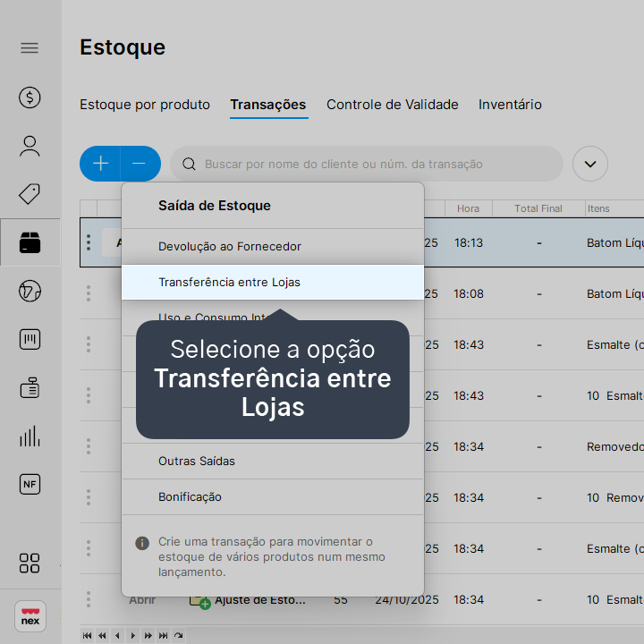Image resolution: width=644 pixels, height=644 pixels.
Task: Sort by the Hora column header
Action: pyautogui.click(x=469, y=208)
